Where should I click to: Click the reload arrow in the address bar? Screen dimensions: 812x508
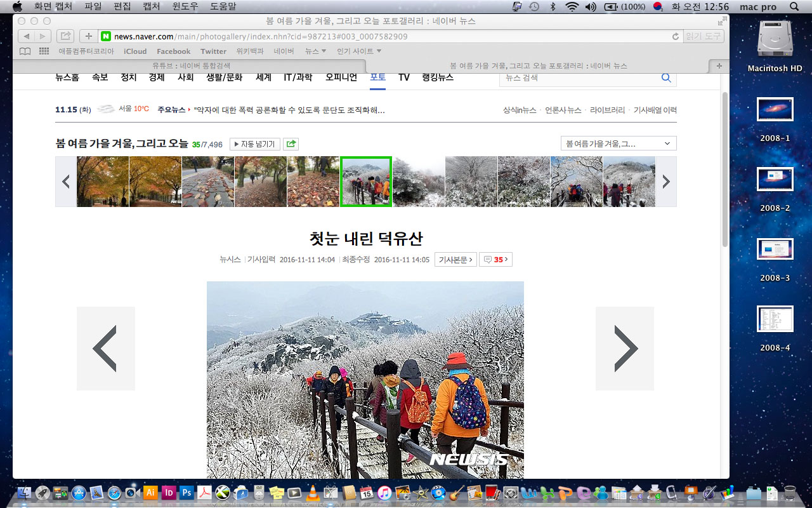pyautogui.click(x=675, y=36)
